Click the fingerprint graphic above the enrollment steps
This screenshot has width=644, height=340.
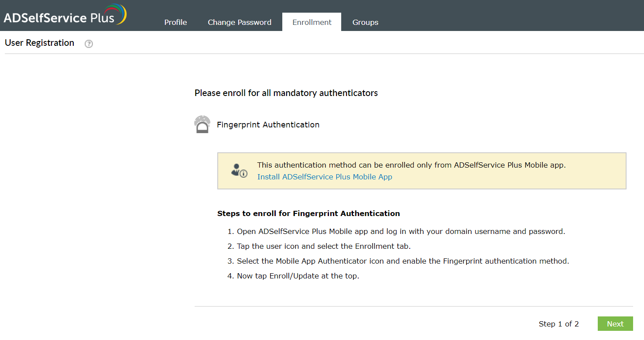coord(202,124)
